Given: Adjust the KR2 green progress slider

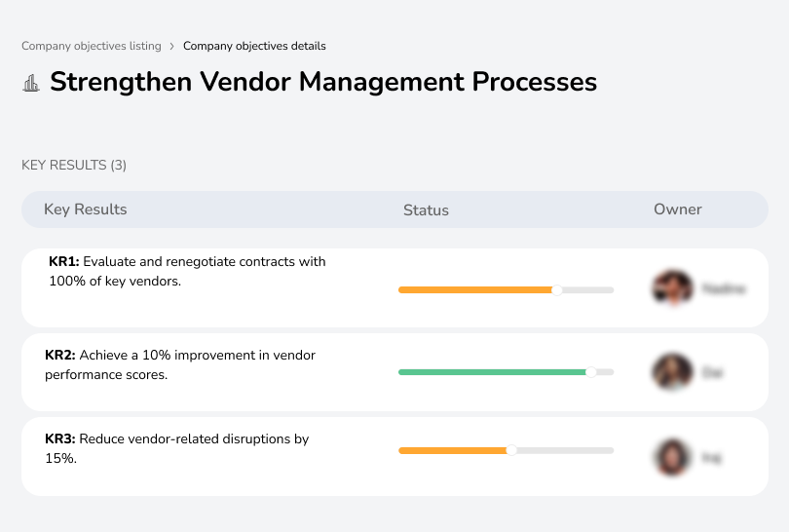Looking at the screenshot, I should click(590, 372).
